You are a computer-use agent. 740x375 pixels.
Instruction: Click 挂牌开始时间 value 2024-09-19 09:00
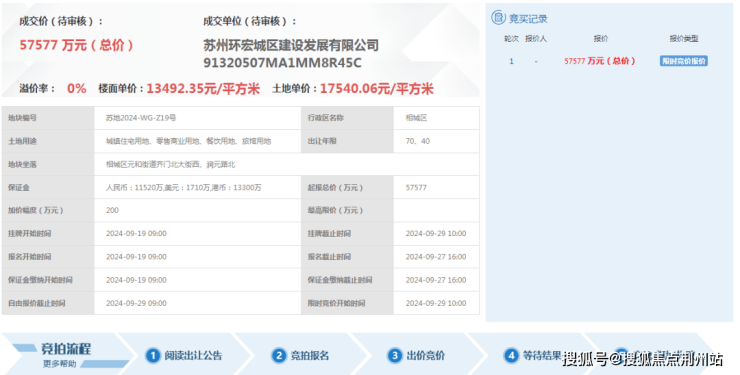tap(136, 233)
